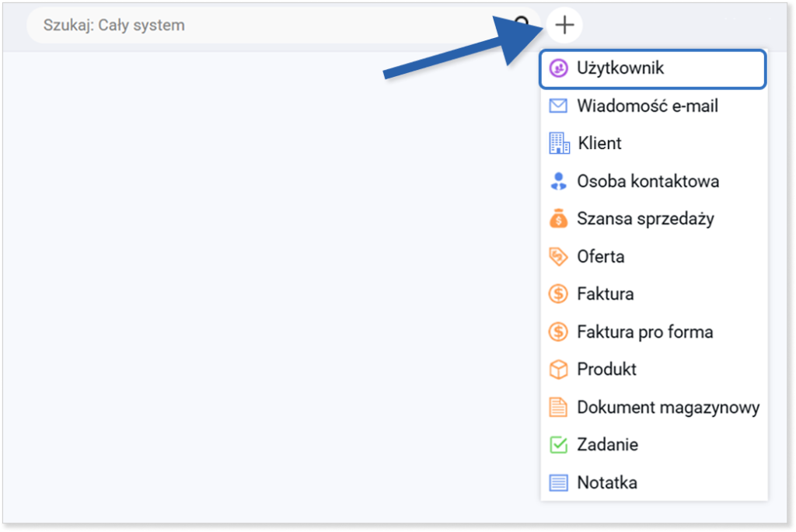Select the Użytkownik menu entry
The height and width of the screenshot is (532, 796).
(653, 68)
